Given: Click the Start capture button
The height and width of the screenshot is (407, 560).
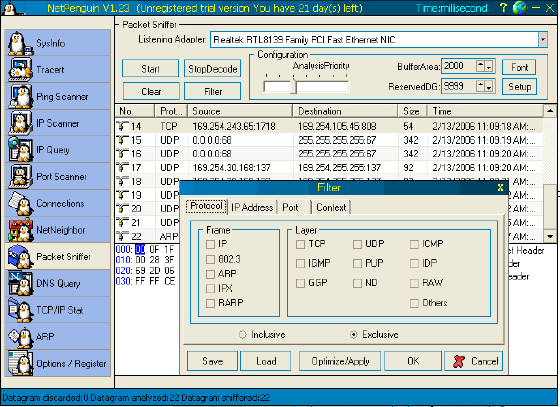Looking at the screenshot, I should point(150,69).
